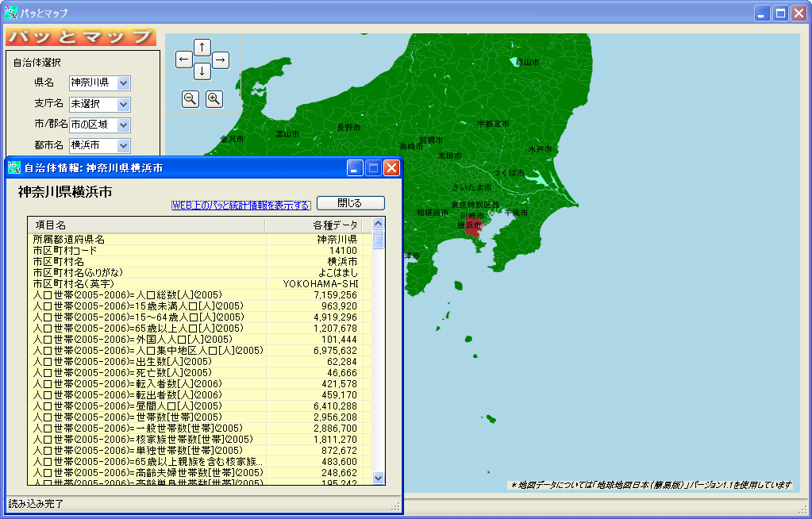This screenshot has height=519, width=812.
Task: Click the 太田市 label on the map
Action: tap(449, 156)
